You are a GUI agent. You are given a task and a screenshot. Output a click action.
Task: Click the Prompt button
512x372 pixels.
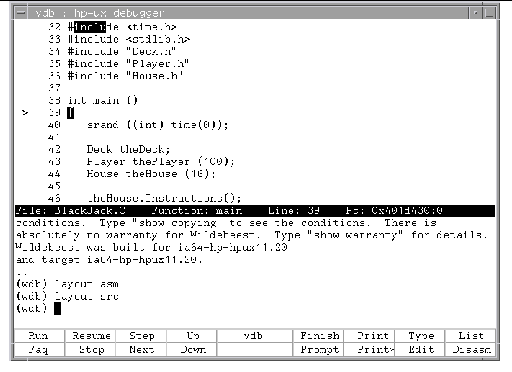coord(319,350)
